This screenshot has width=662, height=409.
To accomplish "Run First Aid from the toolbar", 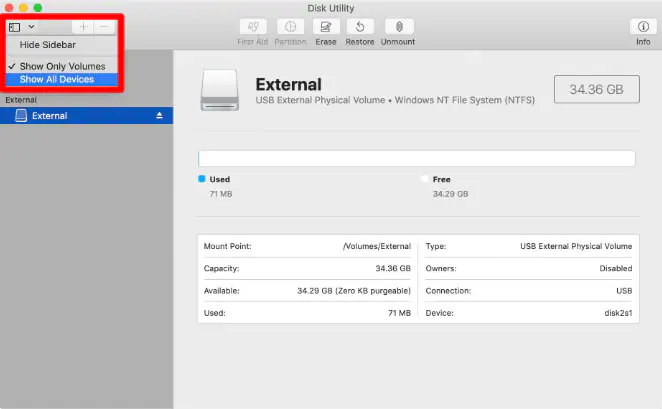I will point(253,27).
